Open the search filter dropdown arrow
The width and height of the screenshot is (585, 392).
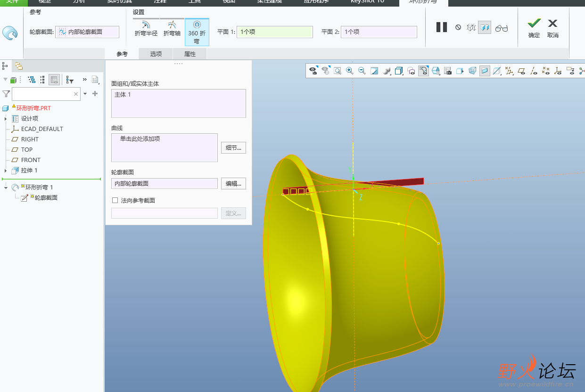click(x=85, y=94)
